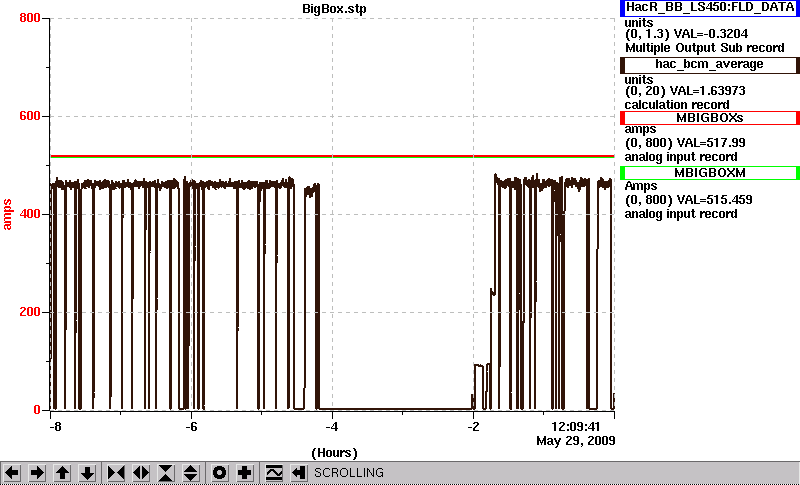800x485 pixels.
Task: Click the waveform graph toolbar icon
Action: 274,473
